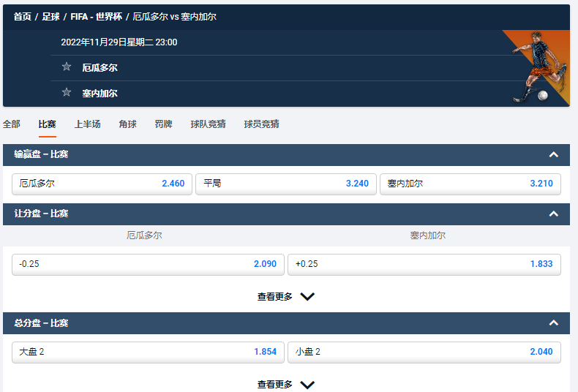Expand 查看更多 under the 总分盘 section
Image resolution: width=578 pixels, height=392 pixels.
(x=285, y=385)
